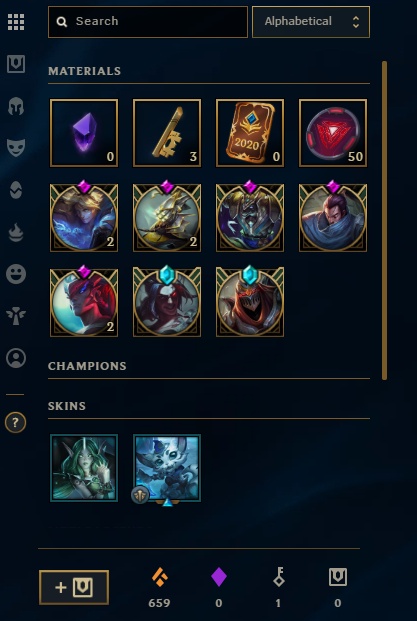The image size is (417, 621).
Task: Click into the Search field
Action: 148,22
